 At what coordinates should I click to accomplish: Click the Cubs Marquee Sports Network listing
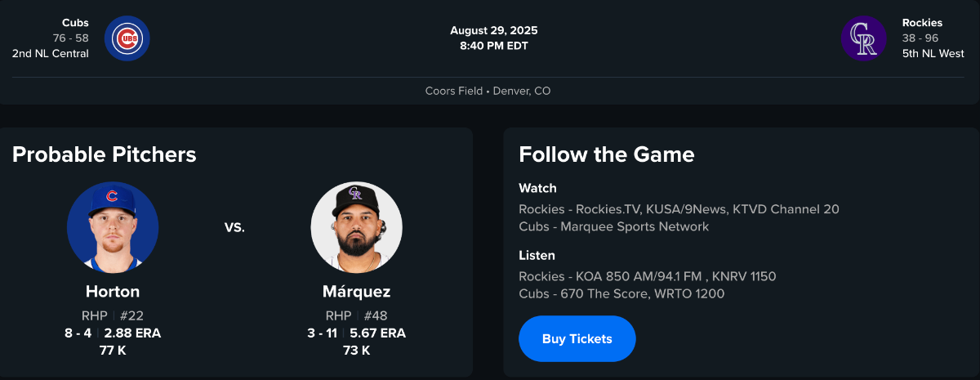[613, 226]
